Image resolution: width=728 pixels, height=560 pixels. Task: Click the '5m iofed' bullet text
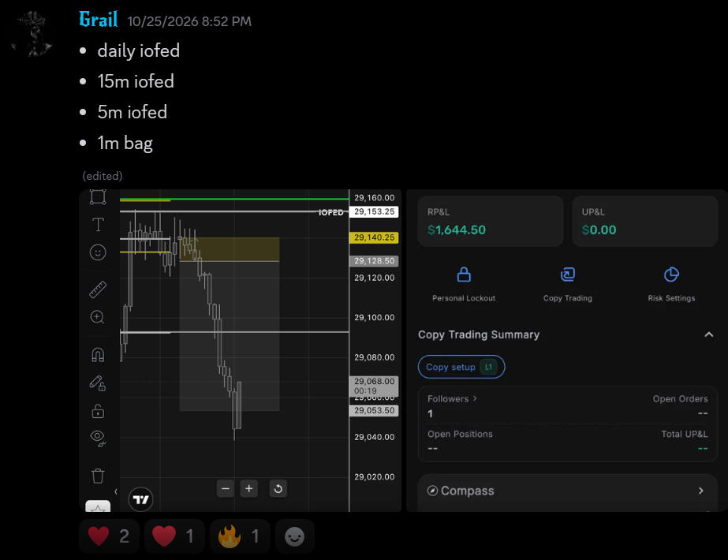click(133, 112)
